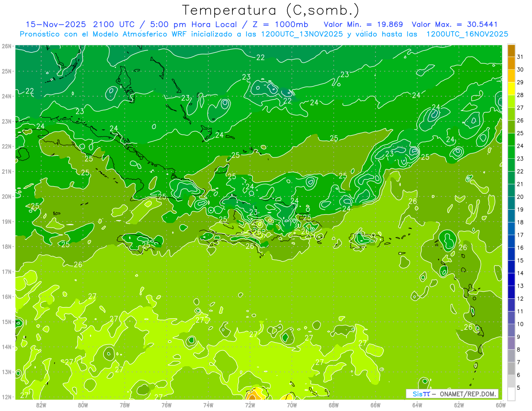
Task: Click the "5:00 pm Hora Local" text
Action: click(192, 24)
